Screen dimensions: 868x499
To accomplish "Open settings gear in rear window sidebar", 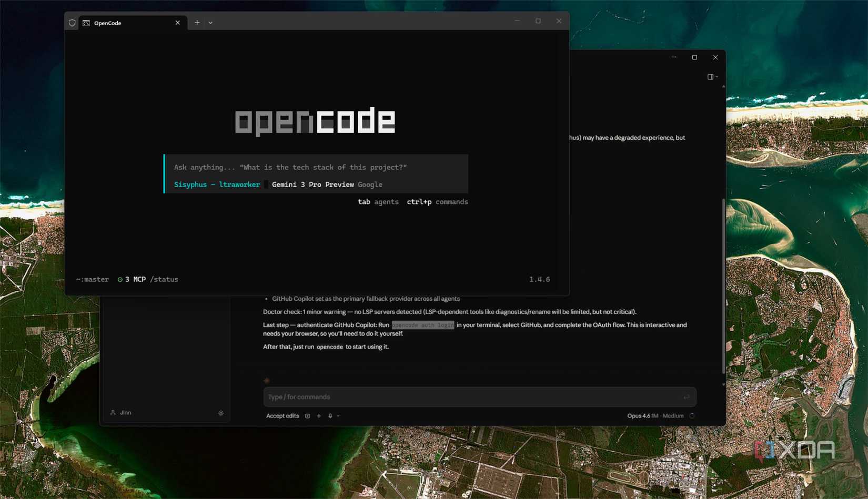I will click(221, 413).
